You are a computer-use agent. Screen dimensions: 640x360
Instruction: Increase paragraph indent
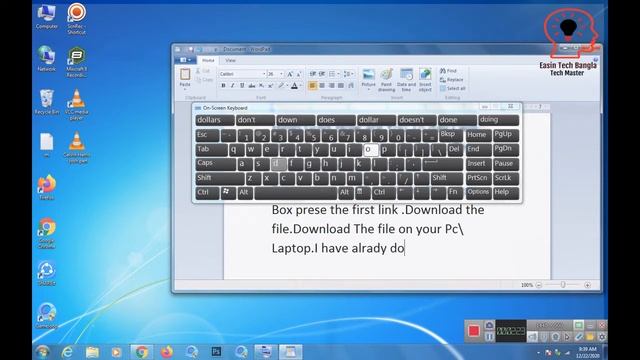(322, 74)
